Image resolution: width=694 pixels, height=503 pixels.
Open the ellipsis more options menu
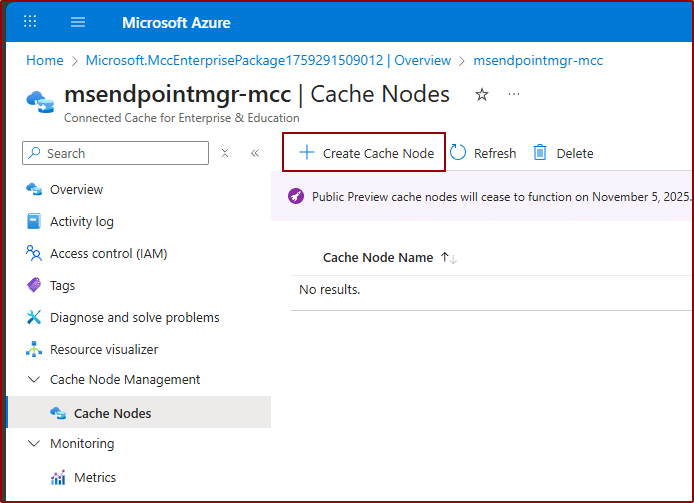514,94
